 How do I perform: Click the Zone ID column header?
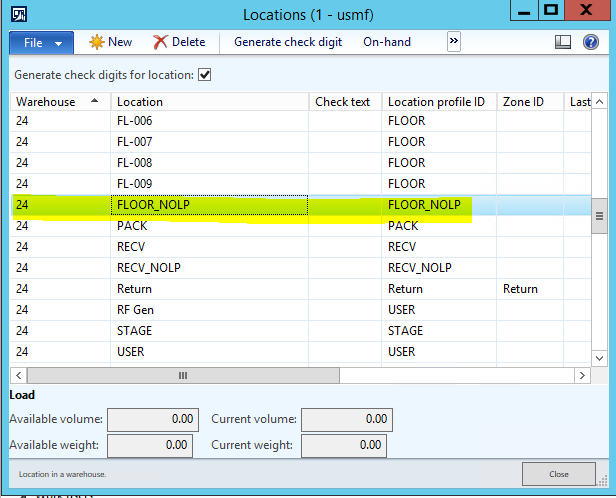click(530, 102)
